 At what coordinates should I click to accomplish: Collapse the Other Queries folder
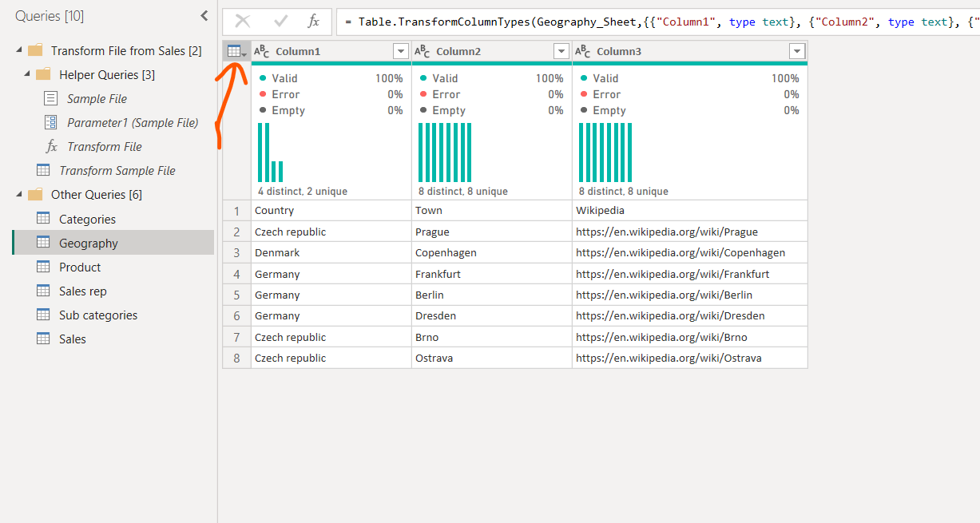[19, 194]
